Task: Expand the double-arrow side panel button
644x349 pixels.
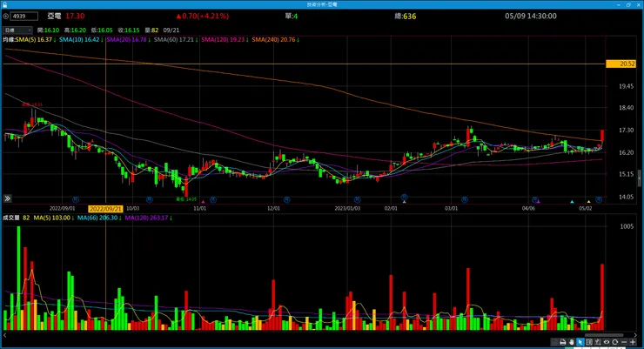Action: pos(7,198)
